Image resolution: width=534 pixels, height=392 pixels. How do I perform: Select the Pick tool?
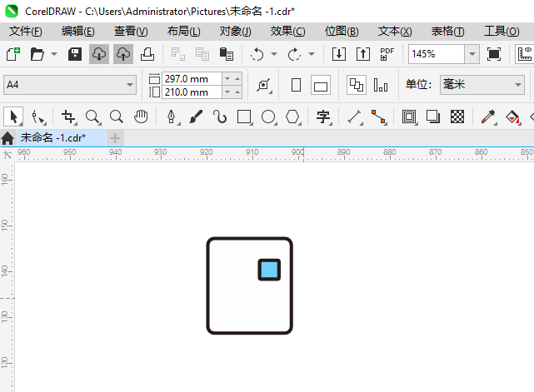(13, 117)
